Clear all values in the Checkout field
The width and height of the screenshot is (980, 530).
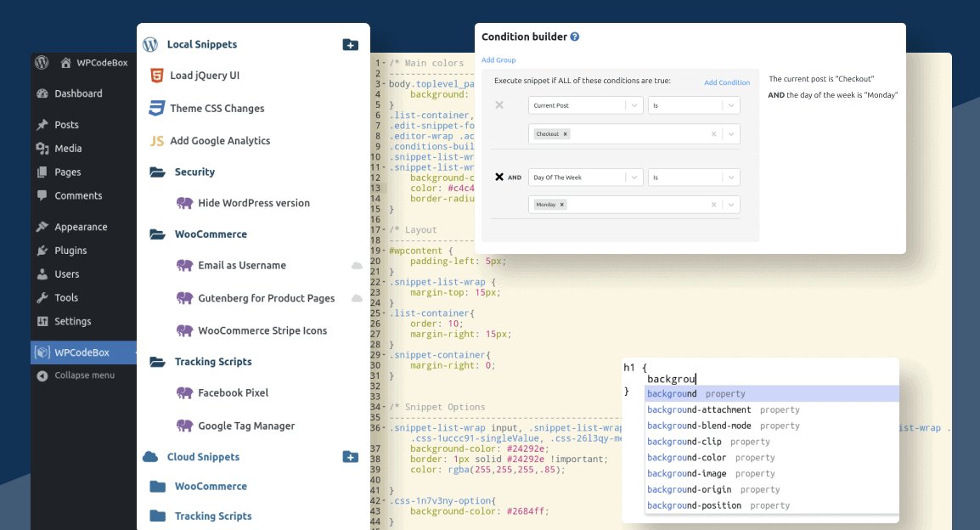pos(713,133)
